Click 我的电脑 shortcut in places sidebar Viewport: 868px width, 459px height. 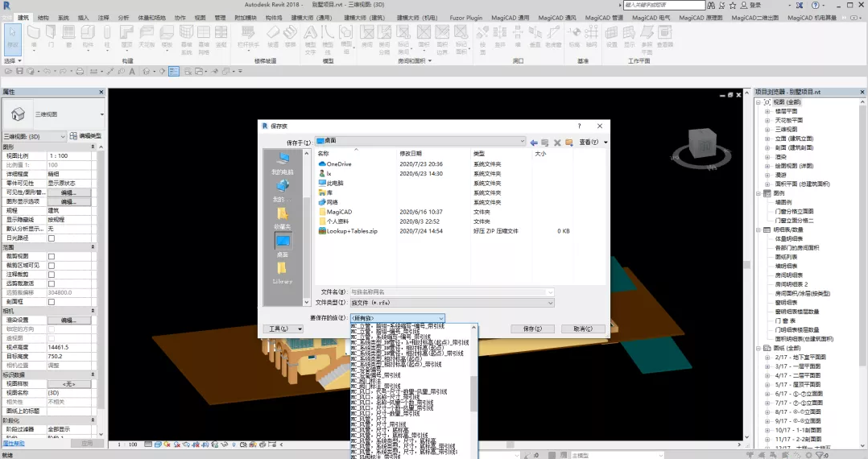283,162
